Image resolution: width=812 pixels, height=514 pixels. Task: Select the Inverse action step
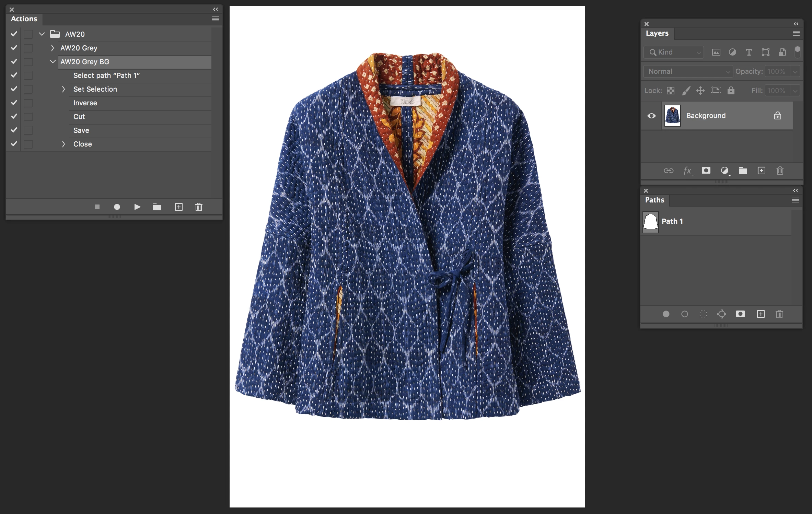click(x=85, y=103)
